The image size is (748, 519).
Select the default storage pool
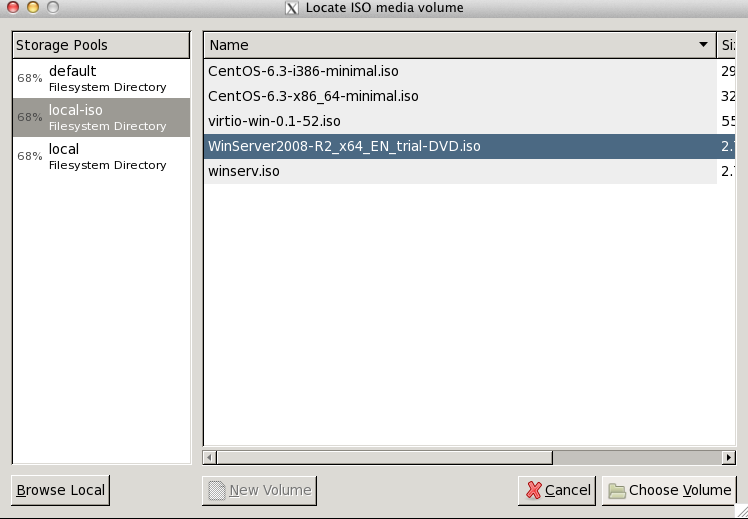tap(101, 78)
